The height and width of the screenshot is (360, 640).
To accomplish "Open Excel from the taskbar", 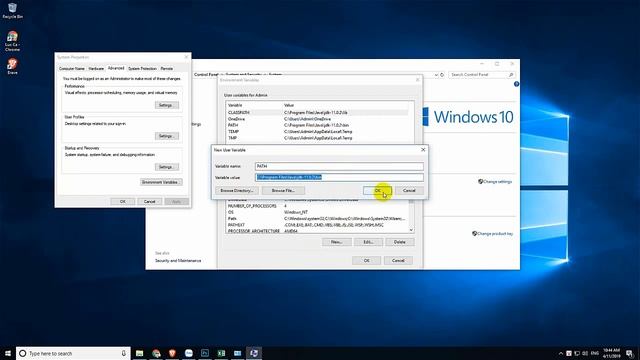I will pos(221,353).
